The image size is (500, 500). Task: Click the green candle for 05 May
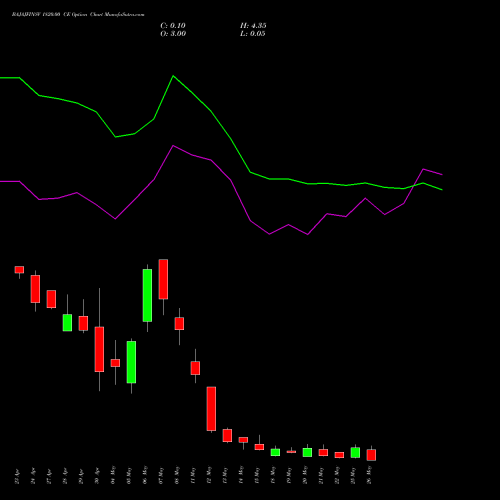tap(131, 362)
